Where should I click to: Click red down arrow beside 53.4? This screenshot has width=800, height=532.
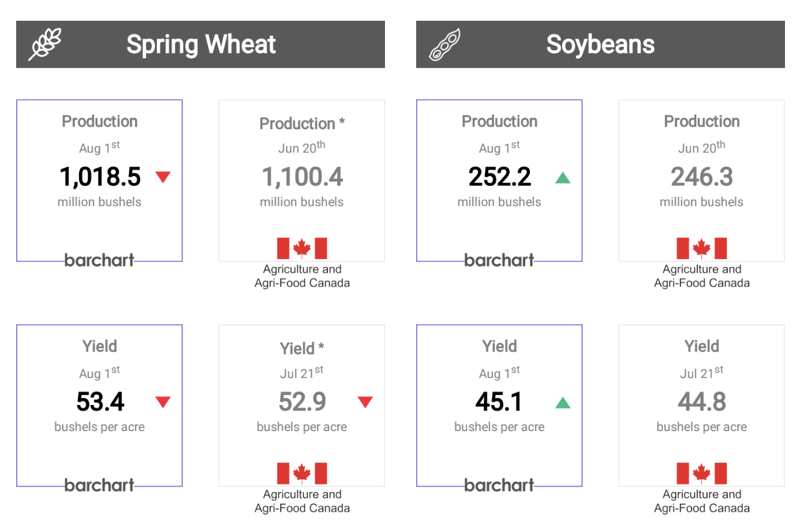point(163,402)
